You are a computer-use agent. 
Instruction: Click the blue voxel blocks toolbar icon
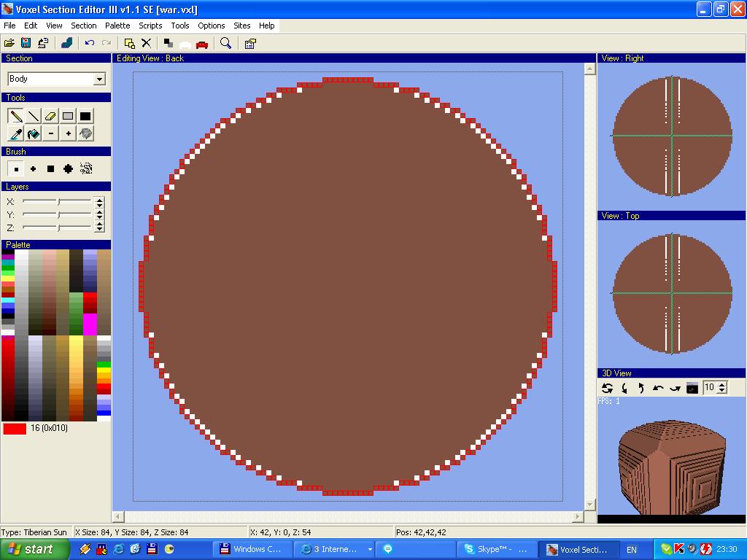(x=66, y=43)
